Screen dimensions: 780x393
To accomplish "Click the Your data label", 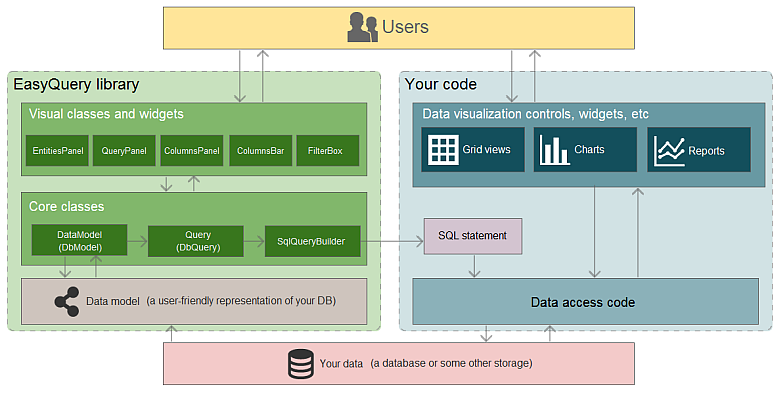I will pyautogui.click(x=341, y=364).
